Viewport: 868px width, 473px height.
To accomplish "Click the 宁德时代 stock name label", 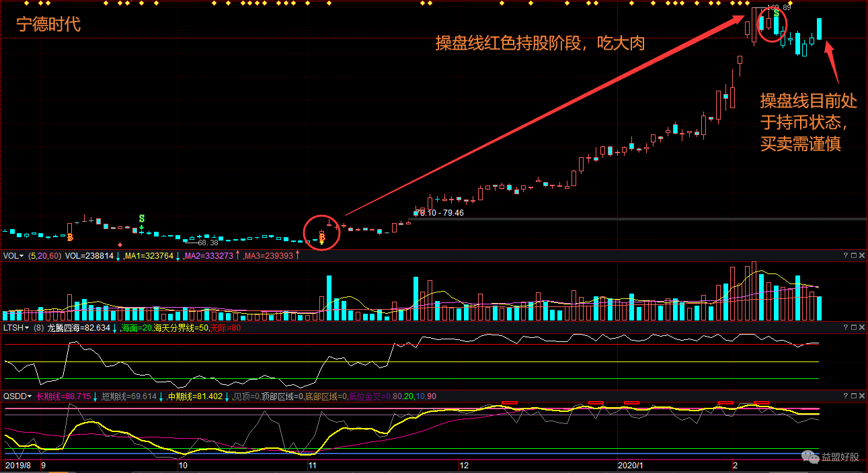I will [x=48, y=26].
